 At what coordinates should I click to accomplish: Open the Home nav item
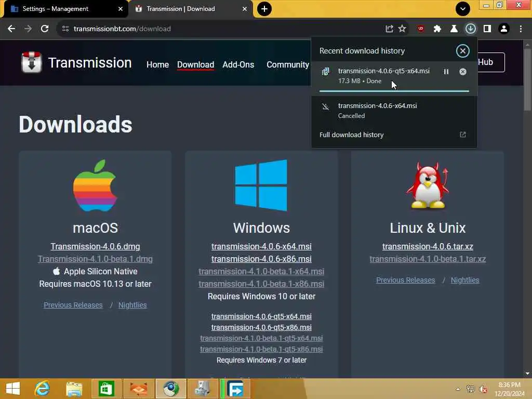pos(157,64)
